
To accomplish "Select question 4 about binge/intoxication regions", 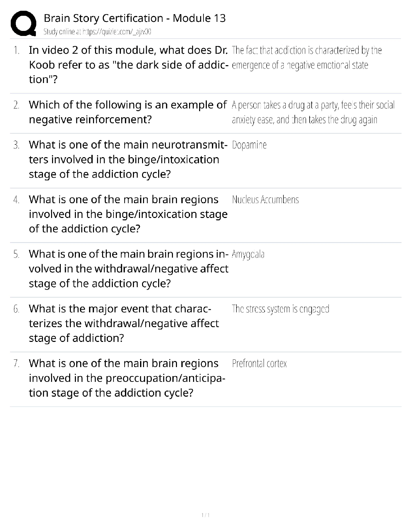I will [128, 214].
